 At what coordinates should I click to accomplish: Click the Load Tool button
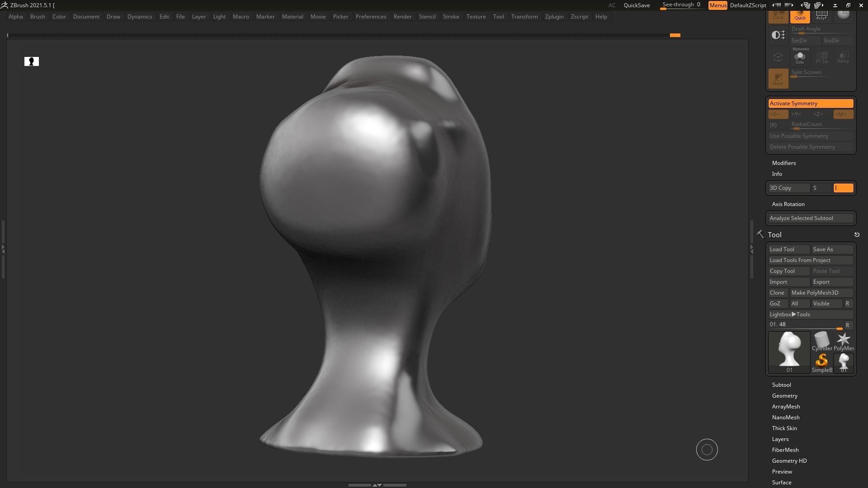point(789,249)
